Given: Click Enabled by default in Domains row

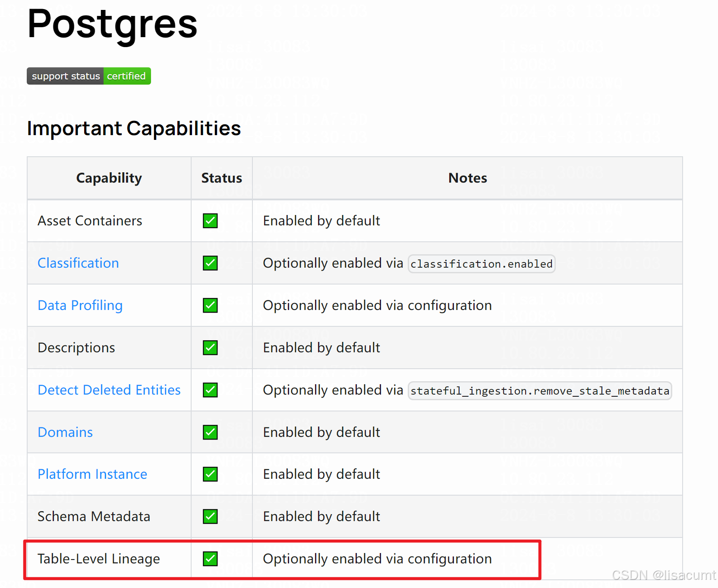Looking at the screenshot, I should (x=321, y=433).
